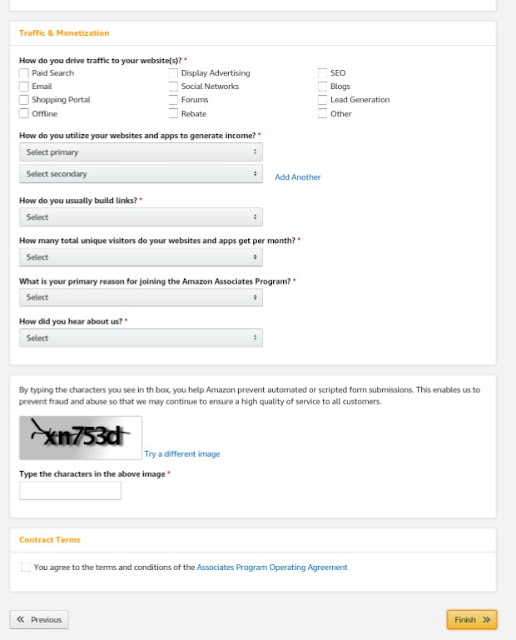
Task: Tick the SEO checkbox
Action: 322,73
